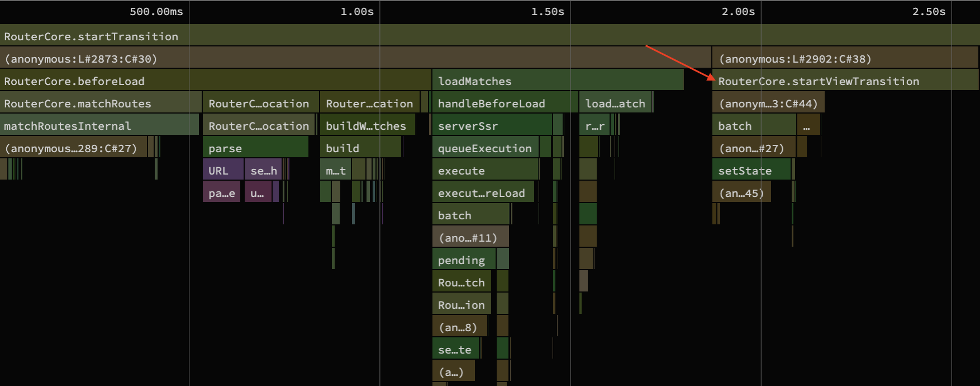Select the purple pa…e frame
The height and width of the screenshot is (386, 980).
[221, 192]
